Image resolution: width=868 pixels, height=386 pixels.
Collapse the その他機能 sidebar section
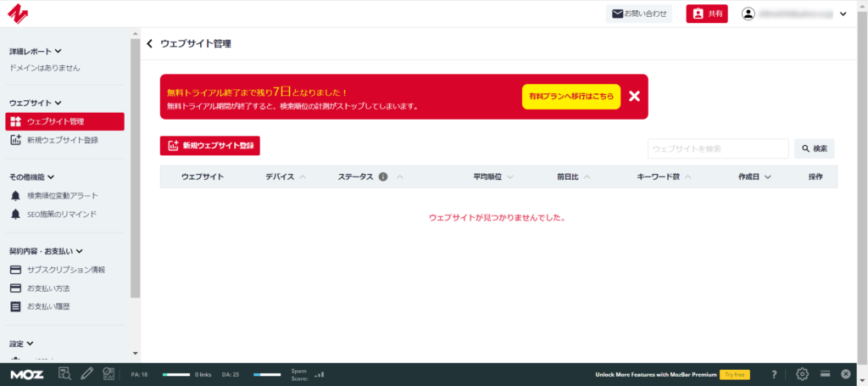click(x=32, y=177)
